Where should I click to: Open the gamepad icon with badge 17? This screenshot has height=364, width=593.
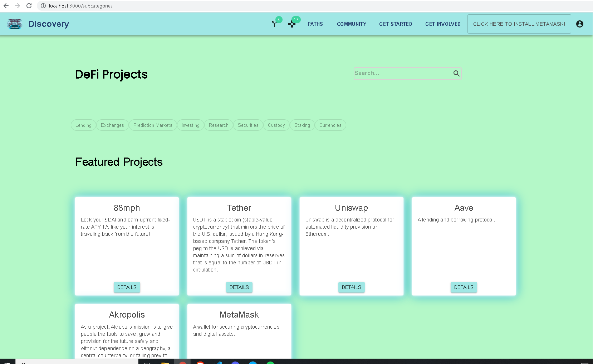tap(292, 24)
